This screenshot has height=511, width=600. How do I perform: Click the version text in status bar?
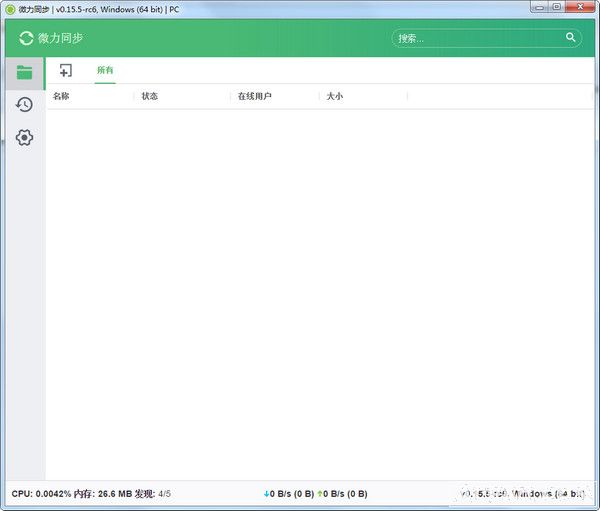(x=523, y=494)
